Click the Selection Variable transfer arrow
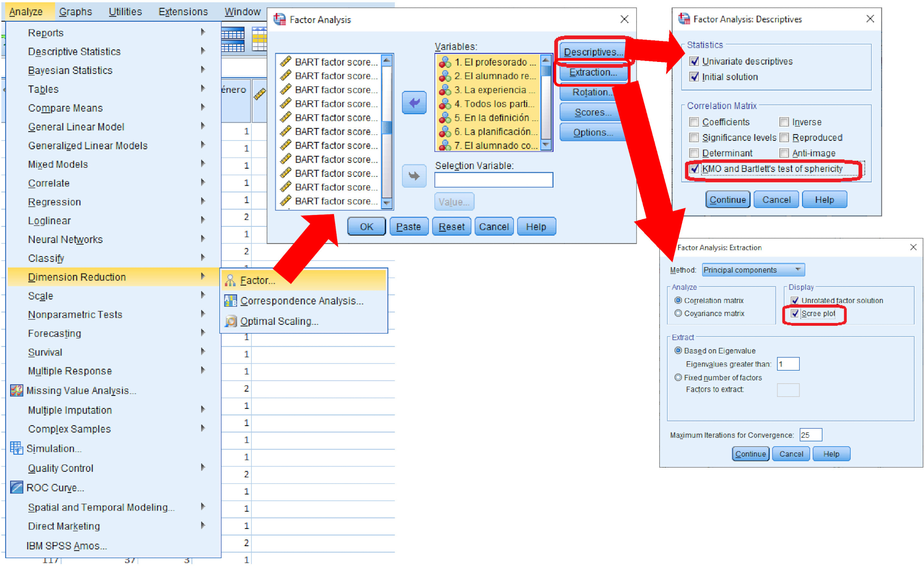 pyautogui.click(x=414, y=176)
